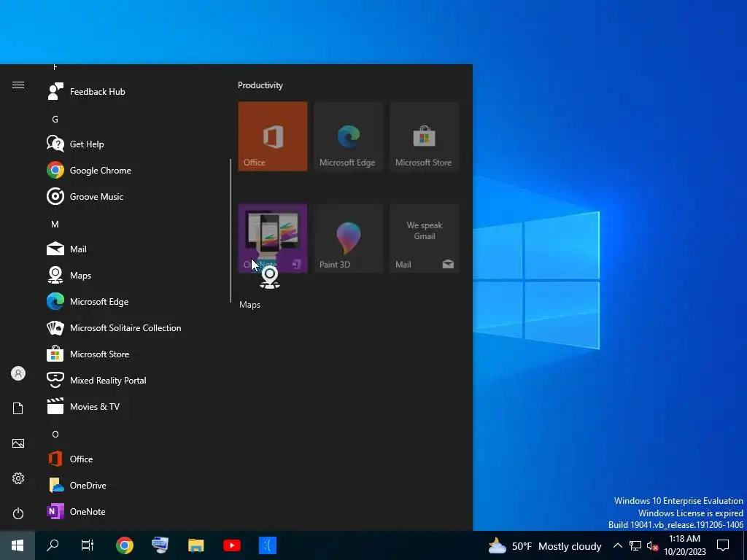Open the Microsoft Edge tile
The height and width of the screenshot is (560, 747).
point(348,136)
